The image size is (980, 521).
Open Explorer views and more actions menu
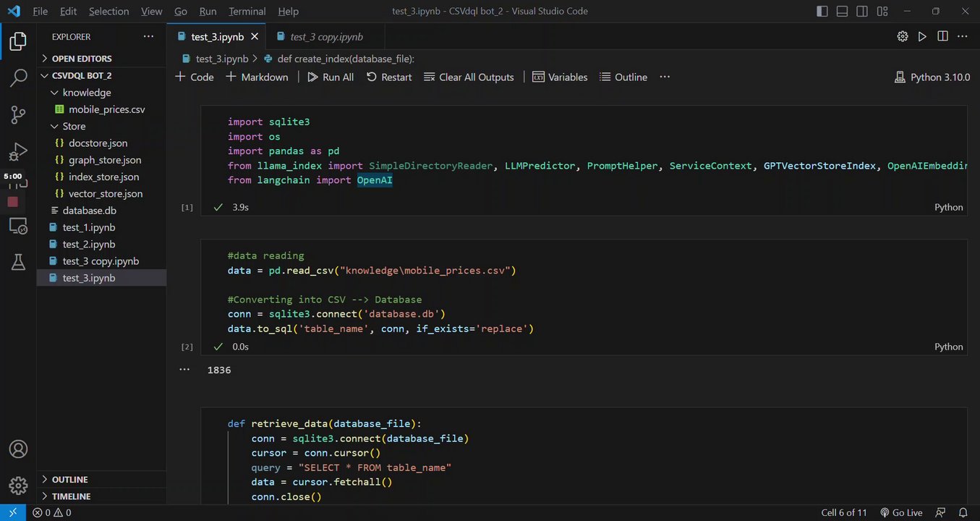148,36
